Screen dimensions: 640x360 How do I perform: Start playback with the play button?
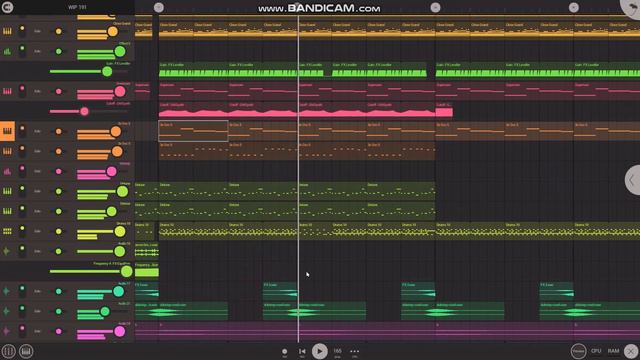point(320,351)
